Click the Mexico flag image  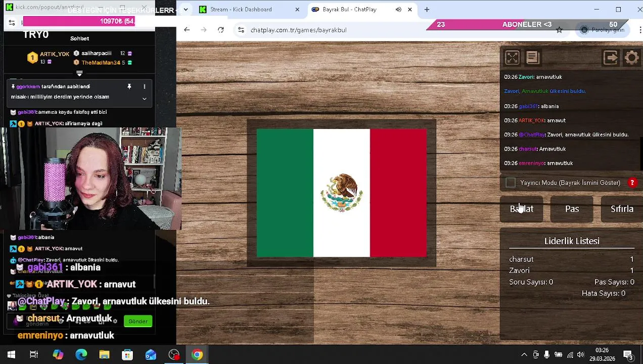tap(342, 193)
